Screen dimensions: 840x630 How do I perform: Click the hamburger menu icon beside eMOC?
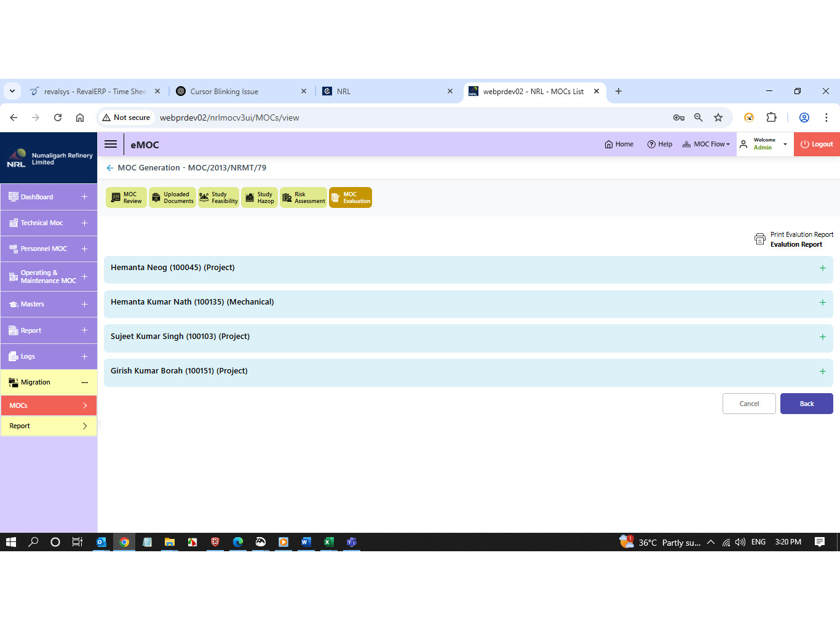[x=111, y=144]
